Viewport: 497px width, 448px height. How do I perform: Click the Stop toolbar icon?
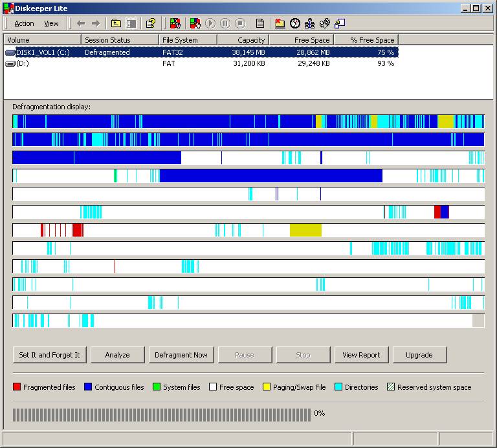click(x=240, y=23)
